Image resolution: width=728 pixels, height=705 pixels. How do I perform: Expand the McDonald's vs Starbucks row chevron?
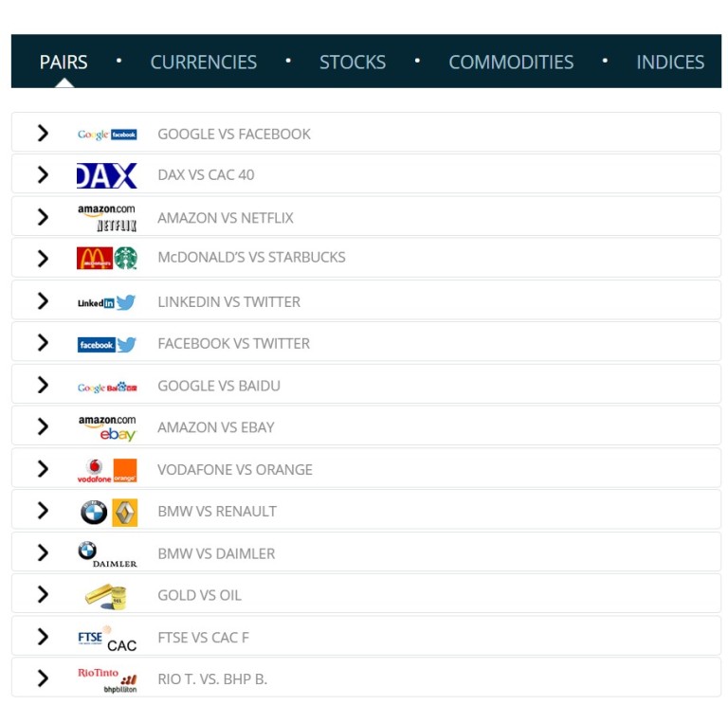43,259
